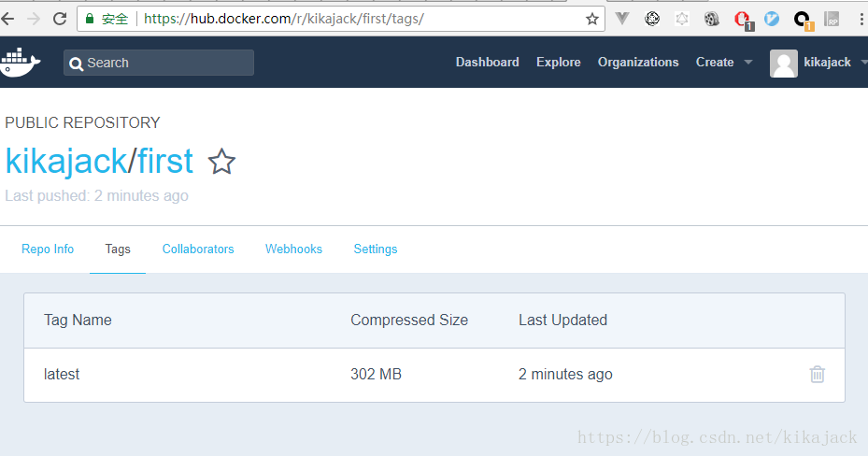The image size is (868, 456).
Task: Click the Last pushed timestamp text
Action: [96, 196]
